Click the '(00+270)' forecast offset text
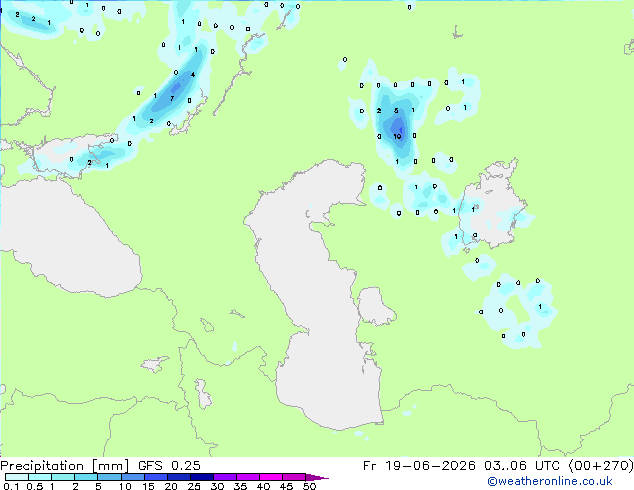Image resolution: width=634 pixels, height=490 pixels. tap(601, 466)
